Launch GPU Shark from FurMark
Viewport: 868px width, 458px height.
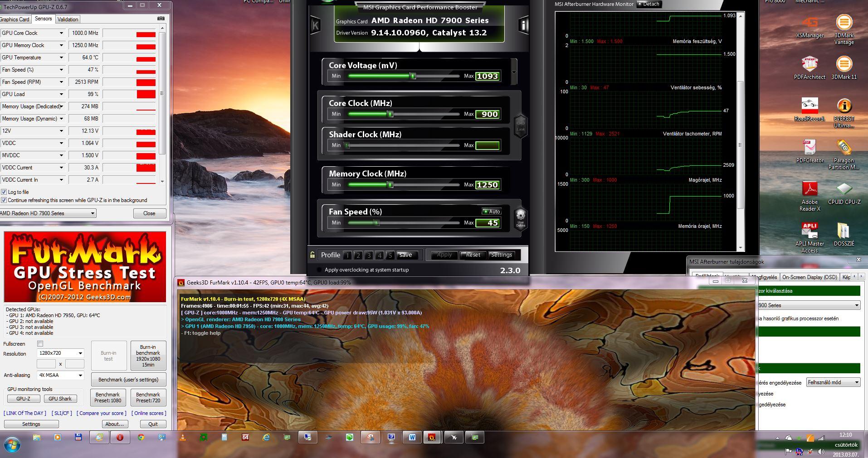[x=60, y=399]
